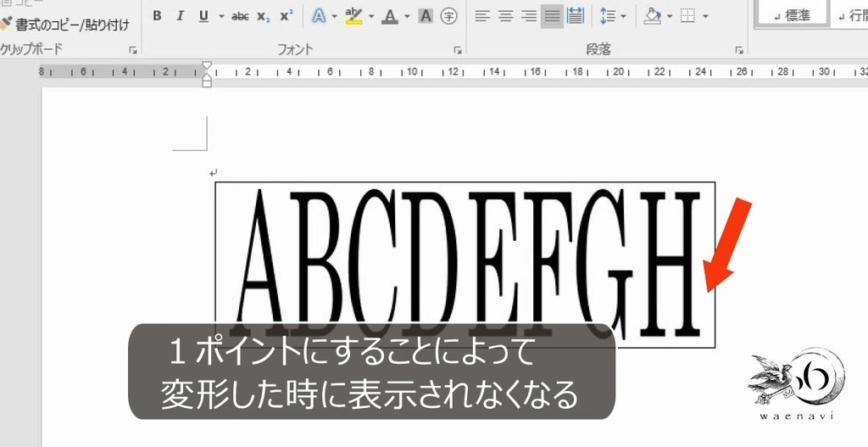Apply character shading

426,16
